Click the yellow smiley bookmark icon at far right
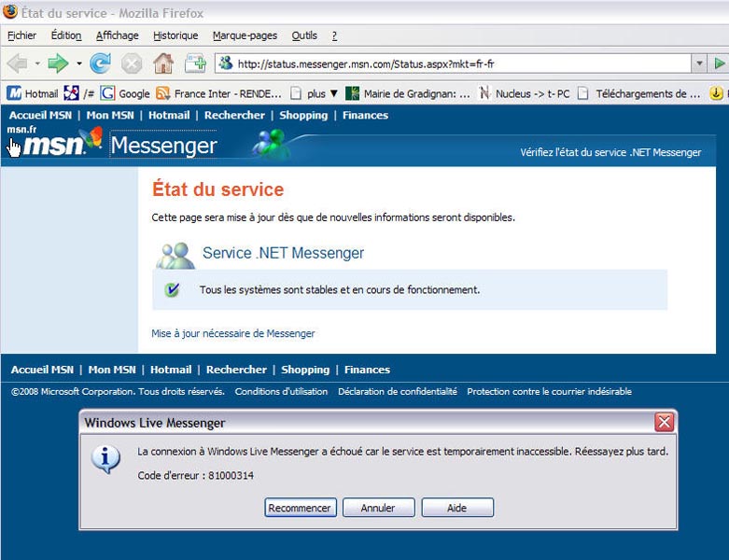Viewport: 729px width, 560px height. pos(716,93)
